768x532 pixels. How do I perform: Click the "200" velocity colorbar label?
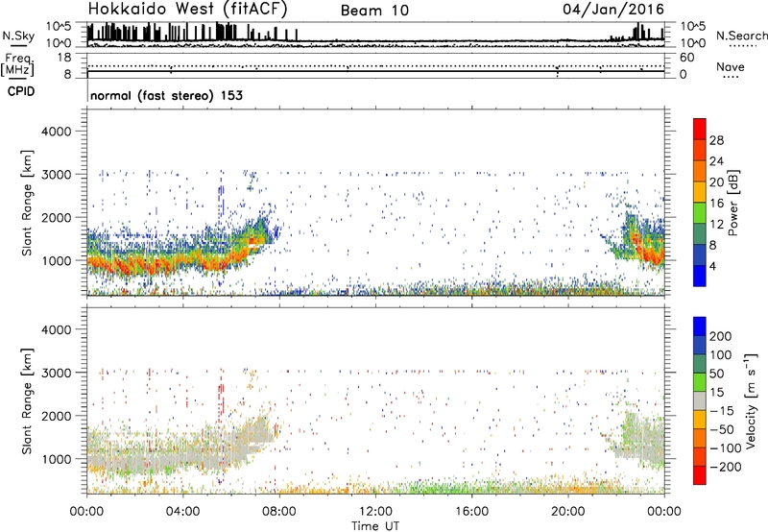click(x=721, y=336)
